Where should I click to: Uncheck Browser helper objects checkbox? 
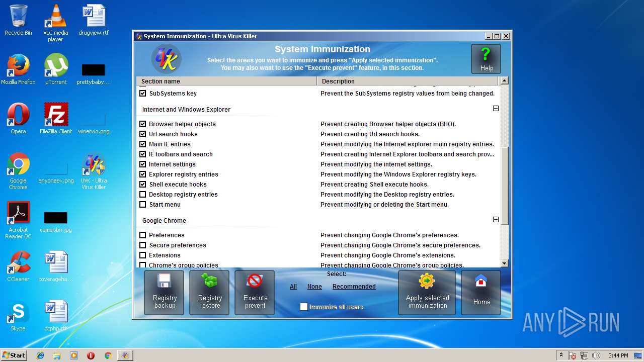143,124
